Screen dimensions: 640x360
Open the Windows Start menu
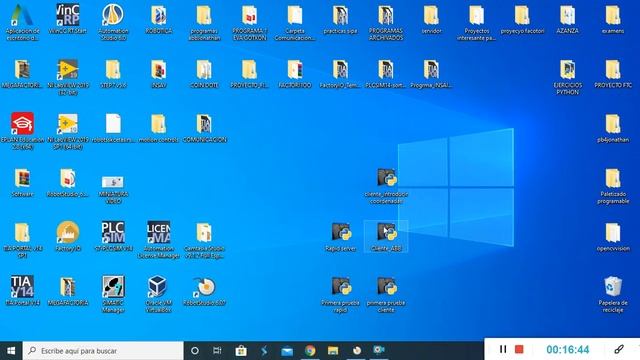click(11, 350)
